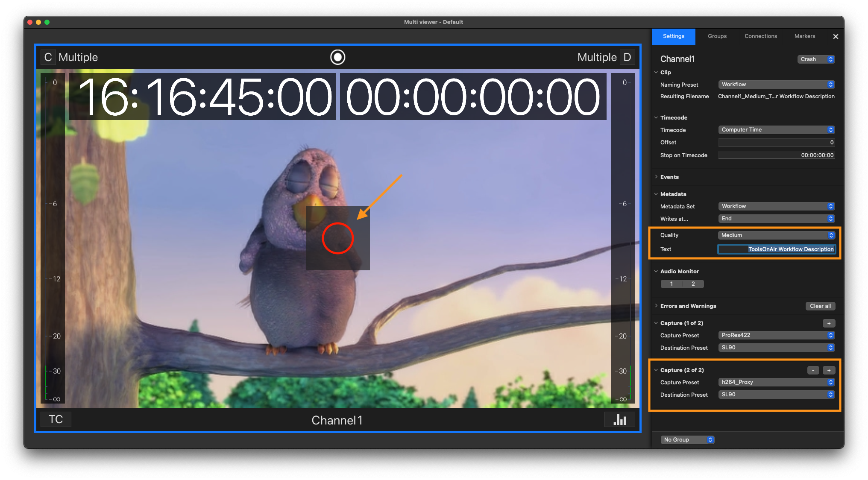This screenshot has width=868, height=480.
Task: Close the settings side panel
Action: [x=836, y=37]
